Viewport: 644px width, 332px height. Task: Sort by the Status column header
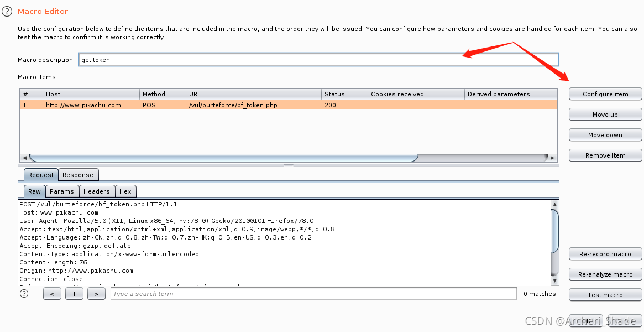pyautogui.click(x=344, y=94)
